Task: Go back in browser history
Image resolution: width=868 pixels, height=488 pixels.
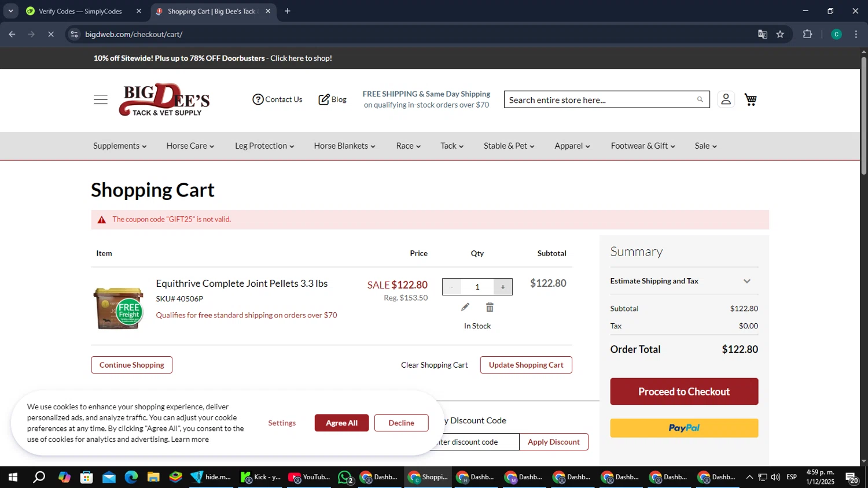Action: [x=12, y=34]
